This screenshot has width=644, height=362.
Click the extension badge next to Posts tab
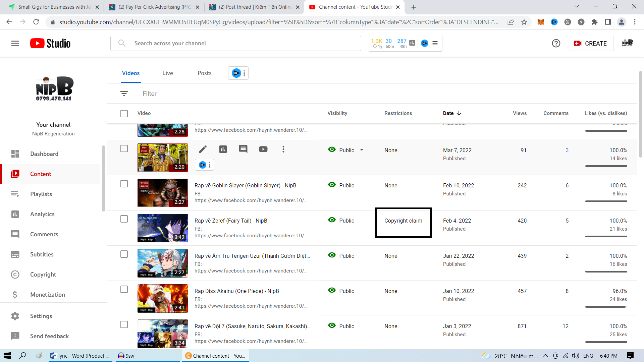point(236,73)
